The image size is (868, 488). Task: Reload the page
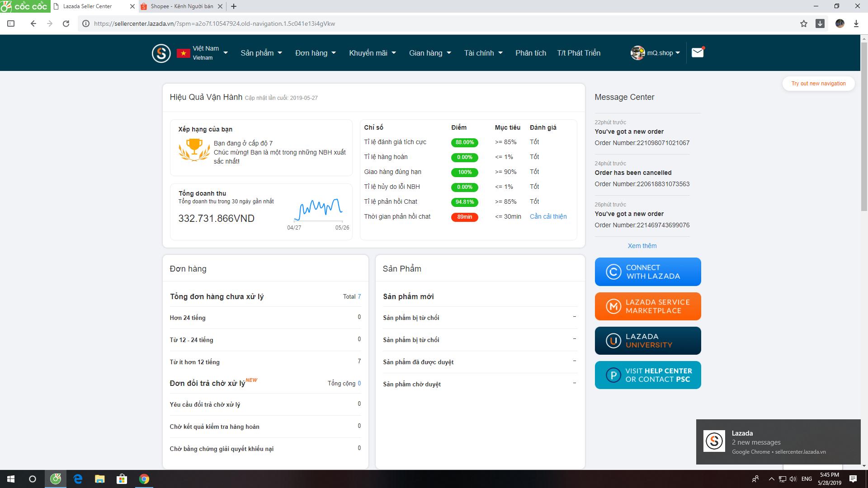[66, 23]
